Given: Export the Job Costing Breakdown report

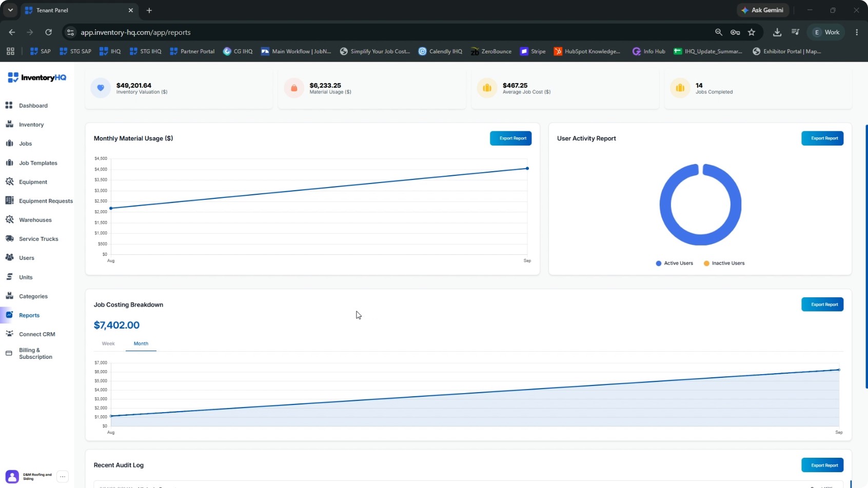Looking at the screenshot, I should coord(822,304).
